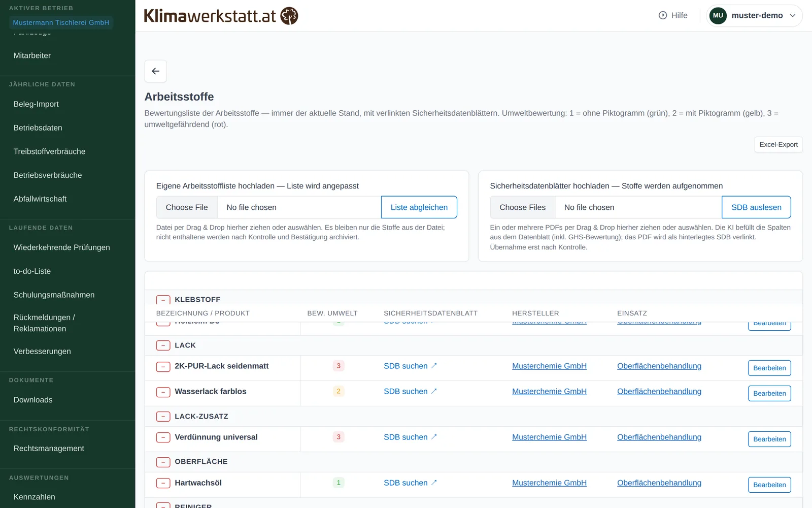The image size is (812, 508).
Task: Click the Liste abgleichen button
Action: click(x=419, y=207)
